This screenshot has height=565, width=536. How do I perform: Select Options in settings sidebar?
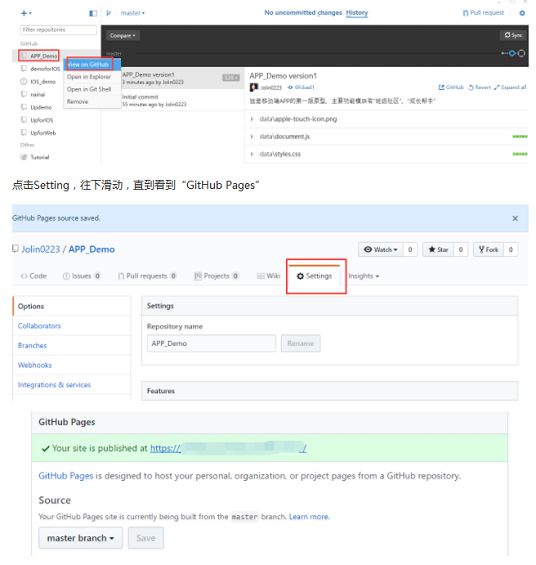(72, 306)
